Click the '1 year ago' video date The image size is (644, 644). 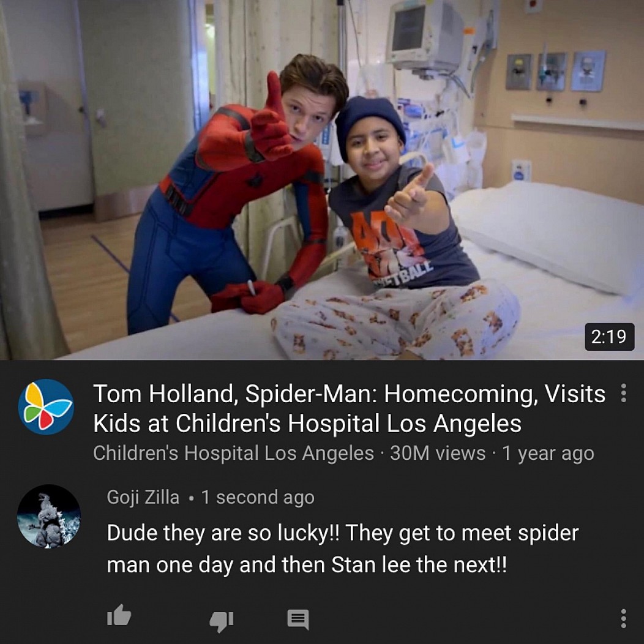549,453
